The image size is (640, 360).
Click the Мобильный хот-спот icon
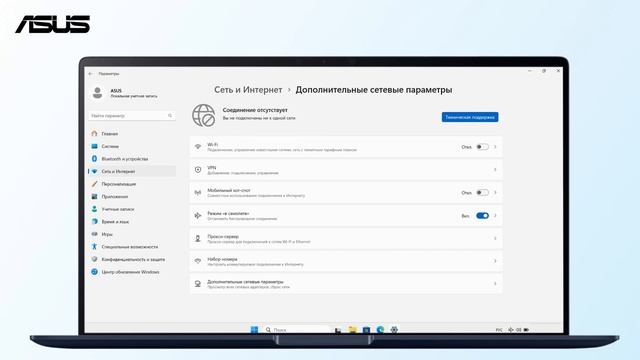pos(198,193)
